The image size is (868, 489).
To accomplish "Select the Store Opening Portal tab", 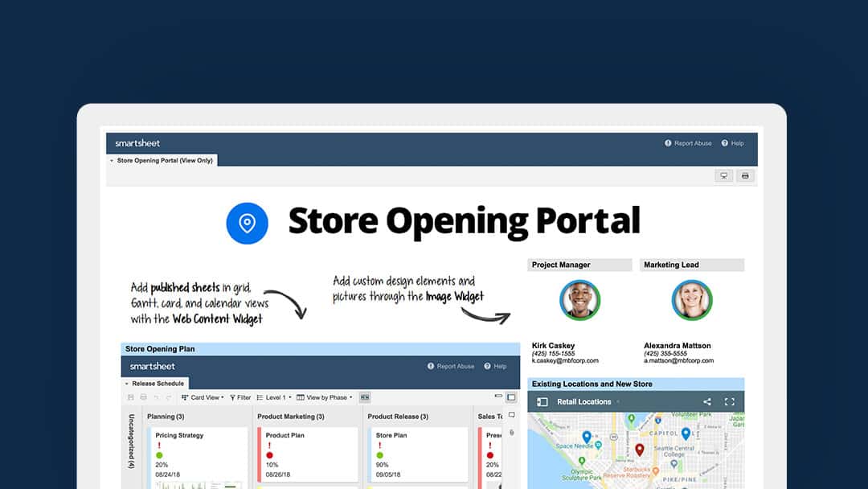I will (x=164, y=160).
